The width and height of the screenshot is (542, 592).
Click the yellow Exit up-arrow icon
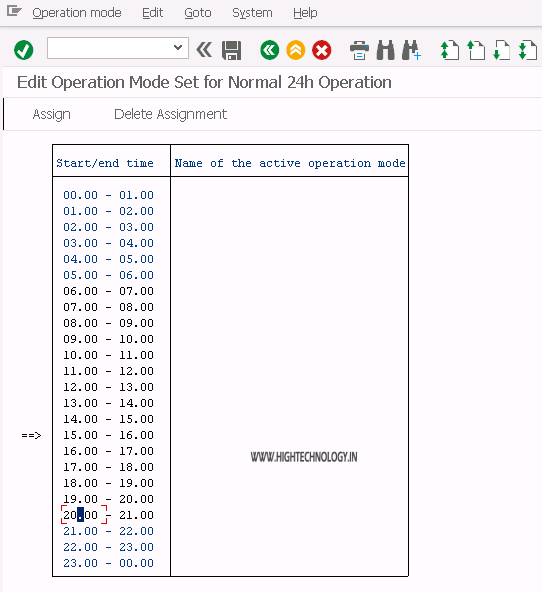296,50
